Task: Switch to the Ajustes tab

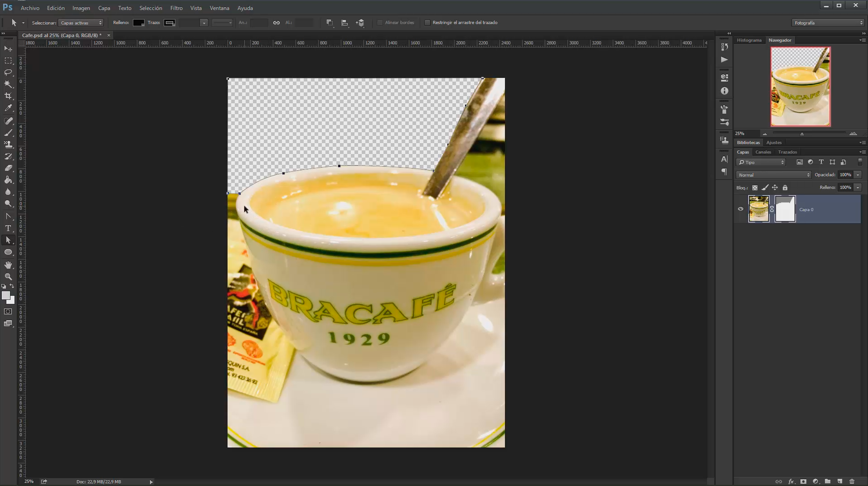Action: click(774, 143)
